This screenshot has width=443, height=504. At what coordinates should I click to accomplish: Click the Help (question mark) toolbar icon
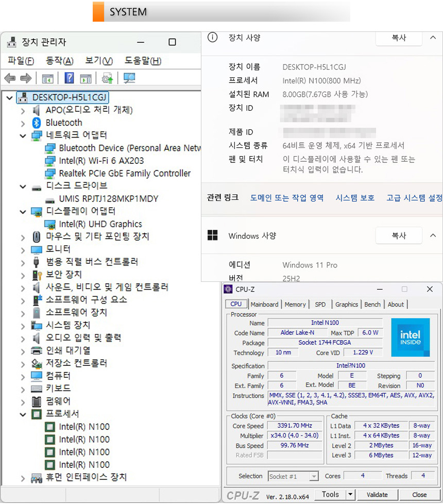[69, 78]
